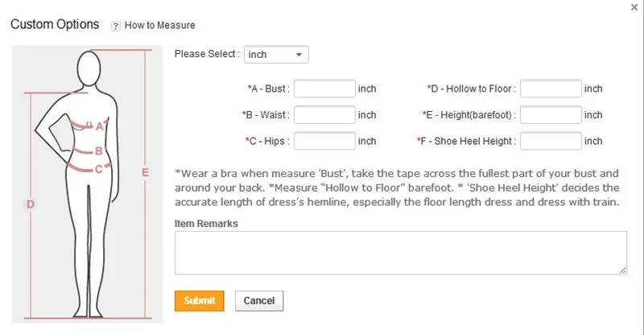Click inside the Item Remarks text area

(x=400, y=253)
